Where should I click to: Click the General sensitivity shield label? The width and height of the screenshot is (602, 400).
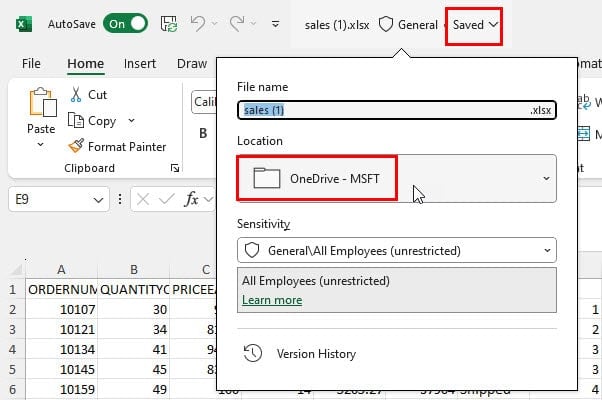click(408, 25)
